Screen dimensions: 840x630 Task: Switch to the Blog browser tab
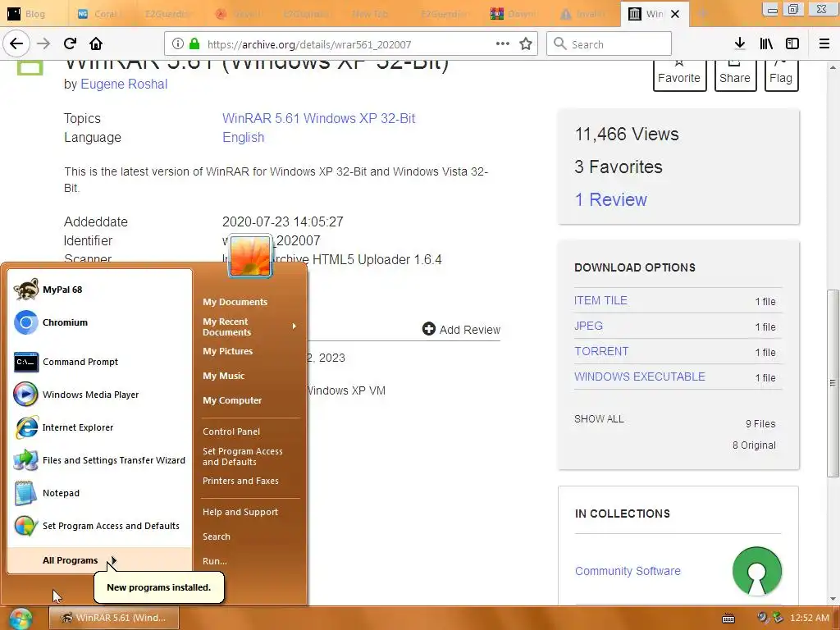[34, 14]
